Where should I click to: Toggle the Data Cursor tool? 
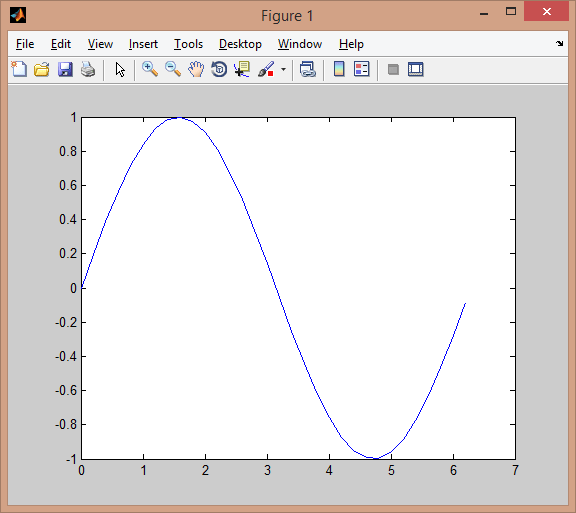coord(242,69)
